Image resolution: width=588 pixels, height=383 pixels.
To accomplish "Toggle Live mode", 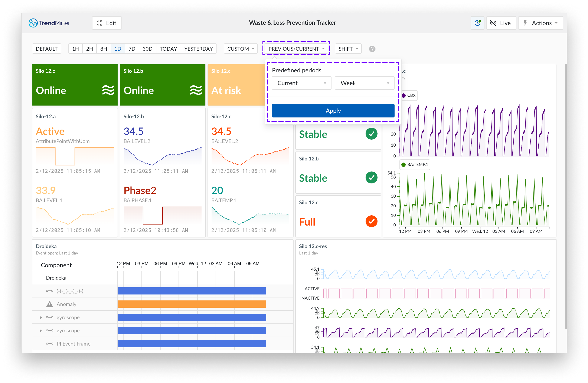I will coord(501,23).
